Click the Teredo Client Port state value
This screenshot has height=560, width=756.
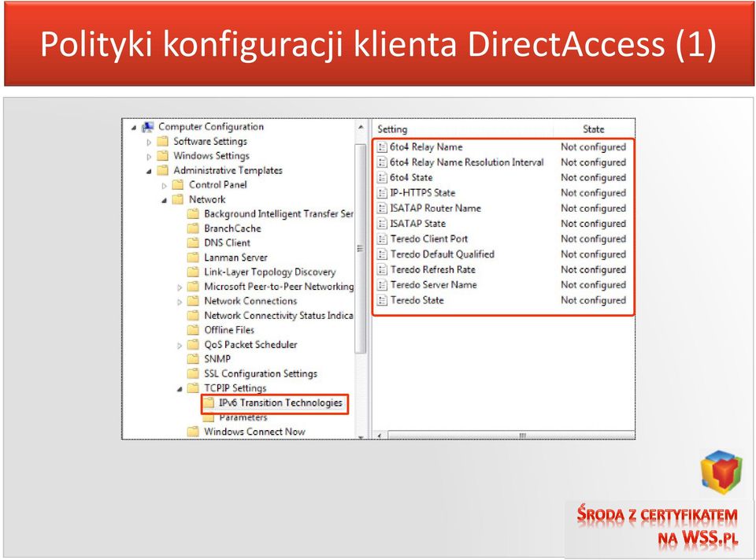[x=594, y=239]
